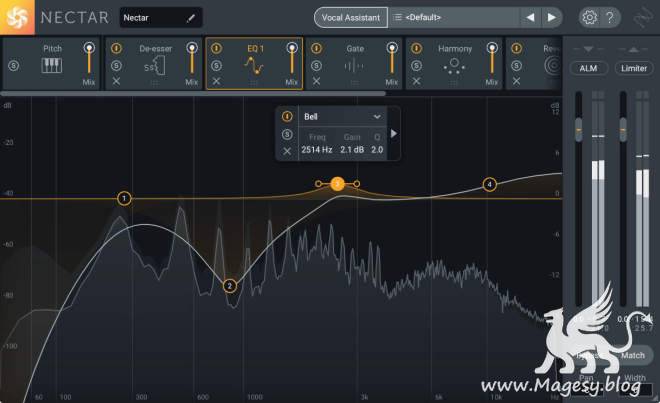Remove the Reverb module

[516, 81]
